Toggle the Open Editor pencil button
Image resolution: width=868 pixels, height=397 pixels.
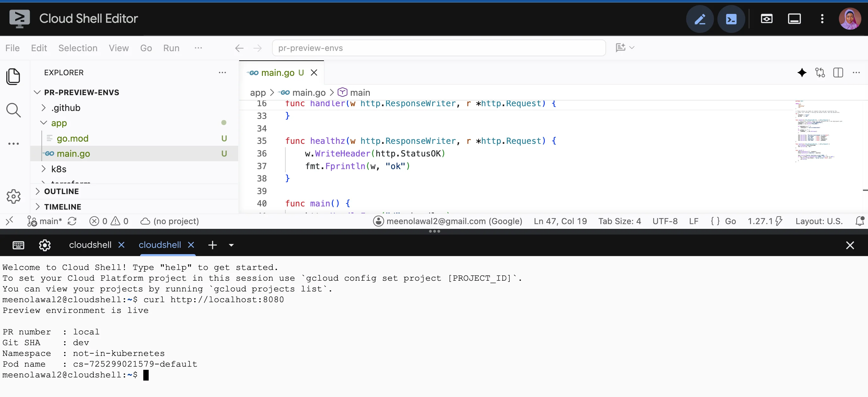[x=700, y=19]
